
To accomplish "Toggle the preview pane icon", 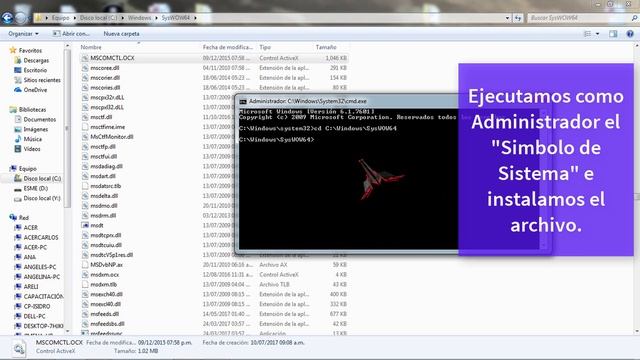I will tap(613, 34).
